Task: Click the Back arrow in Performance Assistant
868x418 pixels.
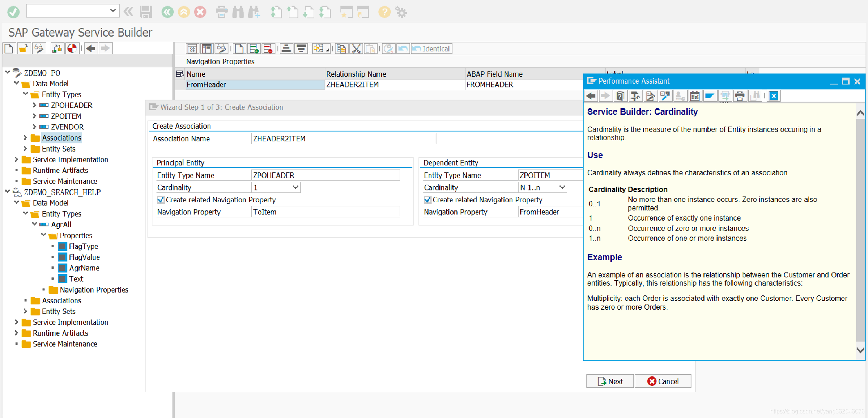Action: pyautogui.click(x=591, y=96)
